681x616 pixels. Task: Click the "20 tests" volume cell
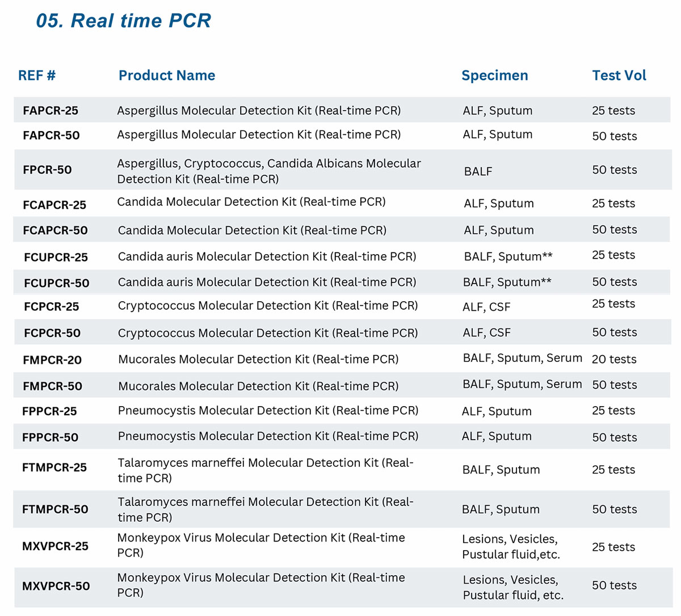click(x=613, y=359)
